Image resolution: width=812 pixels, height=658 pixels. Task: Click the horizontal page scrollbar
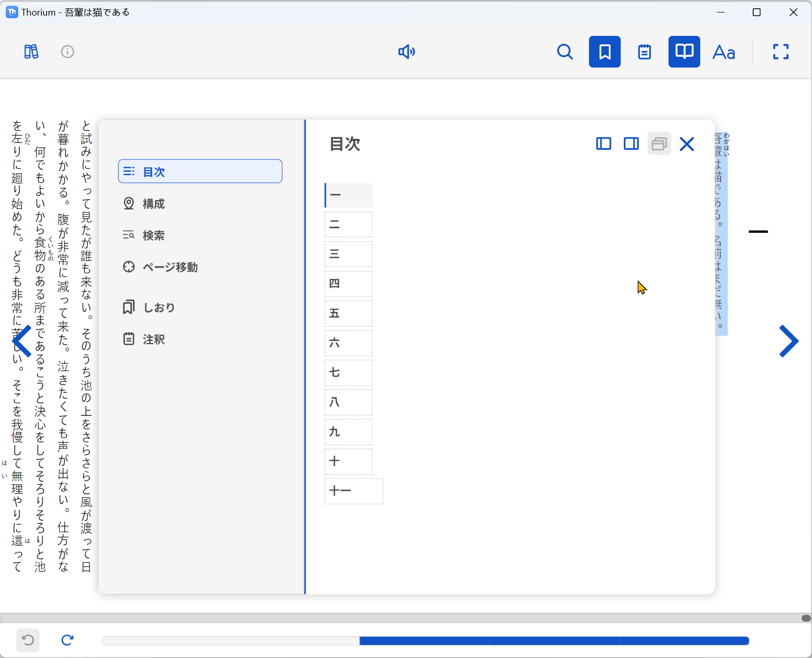406,618
